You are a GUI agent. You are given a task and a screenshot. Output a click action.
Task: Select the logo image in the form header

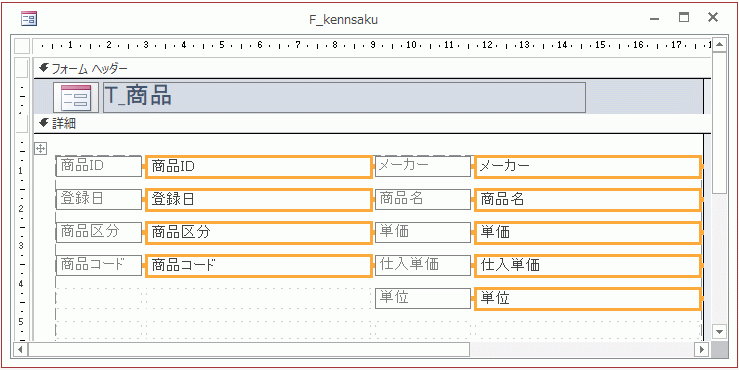click(76, 98)
